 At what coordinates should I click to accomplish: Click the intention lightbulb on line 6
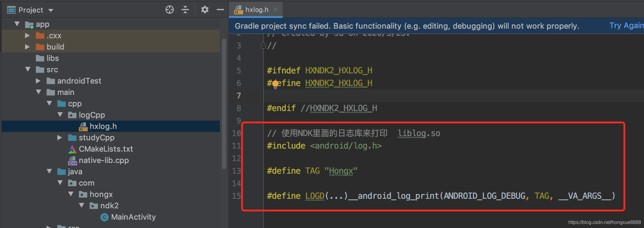click(x=275, y=84)
